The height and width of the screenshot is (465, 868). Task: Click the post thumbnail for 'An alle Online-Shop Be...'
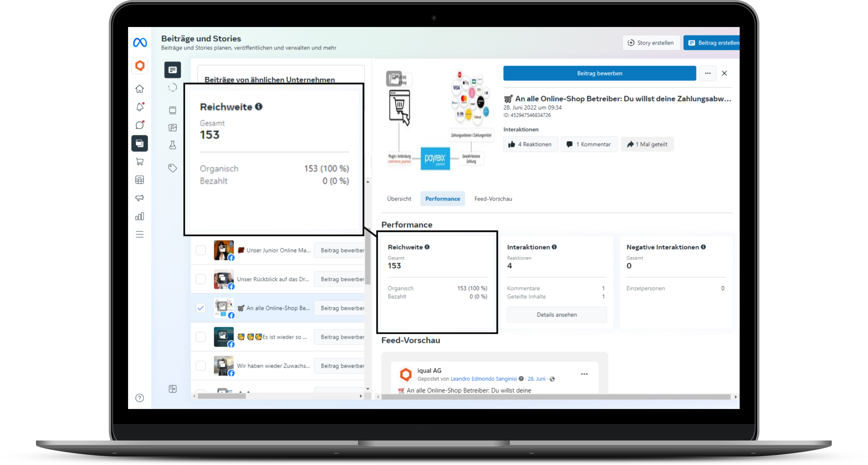click(223, 308)
